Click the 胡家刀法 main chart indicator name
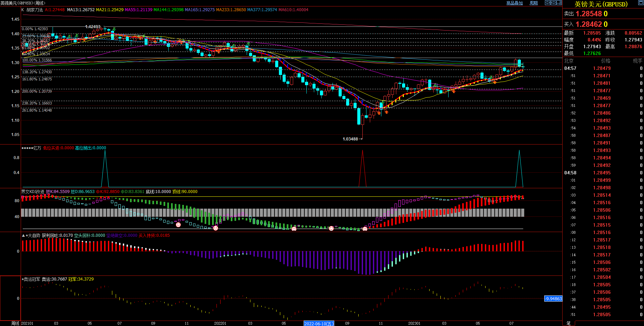Viewport: 644px width, 326px height. click(35, 10)
